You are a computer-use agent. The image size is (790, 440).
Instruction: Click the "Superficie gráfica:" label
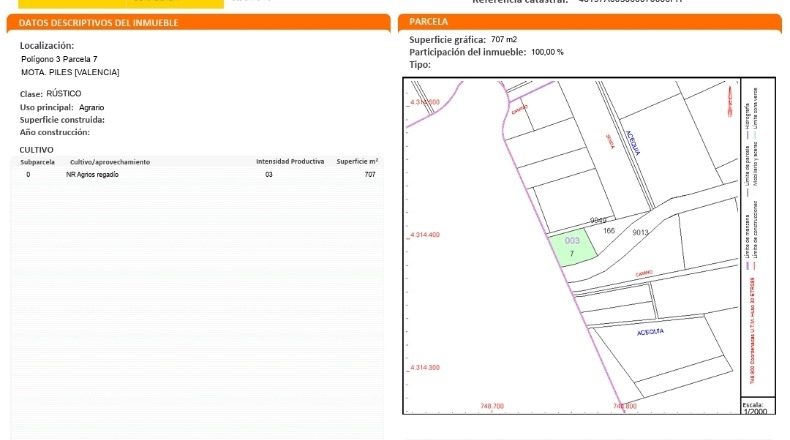447,39
